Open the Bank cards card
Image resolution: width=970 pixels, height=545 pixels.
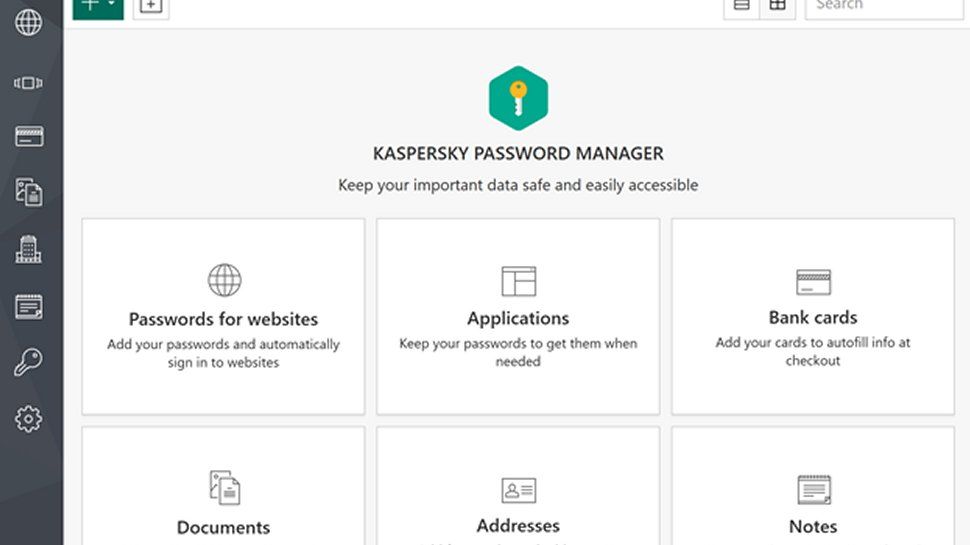tap(813, 316)
